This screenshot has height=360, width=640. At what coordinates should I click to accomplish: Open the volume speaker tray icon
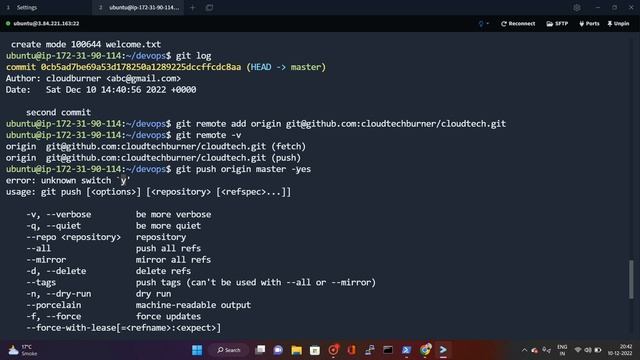point(588,350)
